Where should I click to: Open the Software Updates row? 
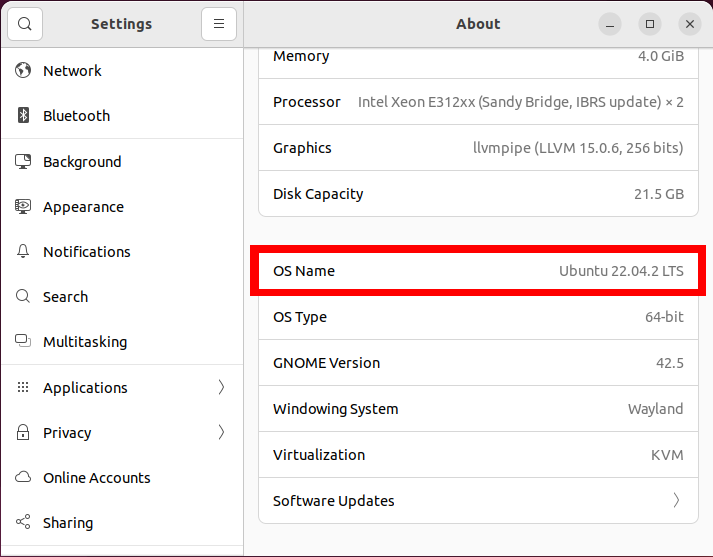click(478, 501)
